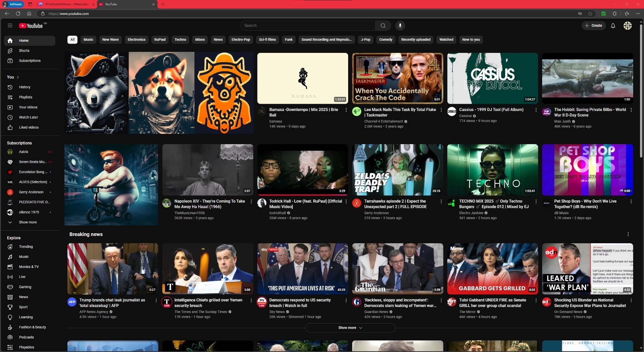Click the search magnifier button
644x352 pixels.
(x=383, y=25)
